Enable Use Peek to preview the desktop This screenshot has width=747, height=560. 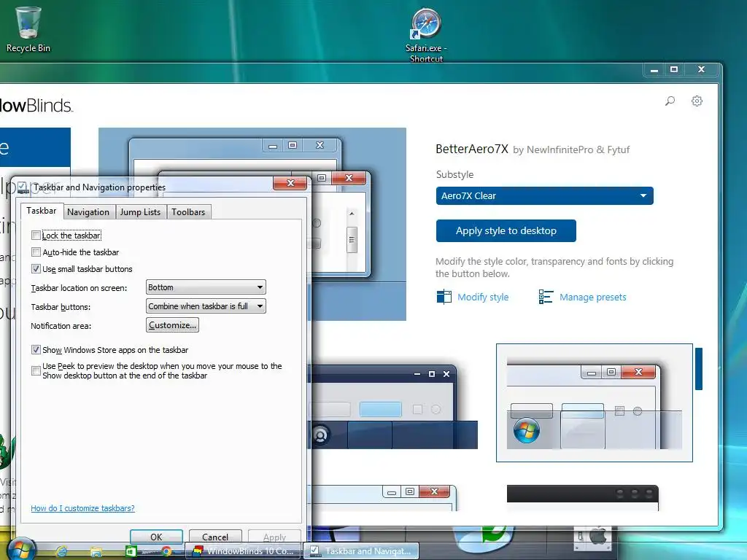[x=36, y=370]
